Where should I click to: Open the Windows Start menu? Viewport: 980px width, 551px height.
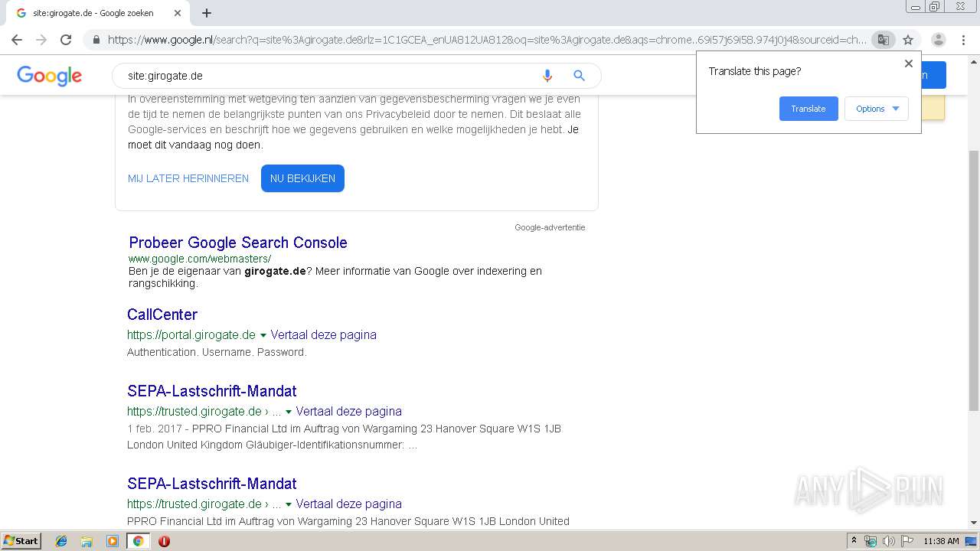click(21, 540)
